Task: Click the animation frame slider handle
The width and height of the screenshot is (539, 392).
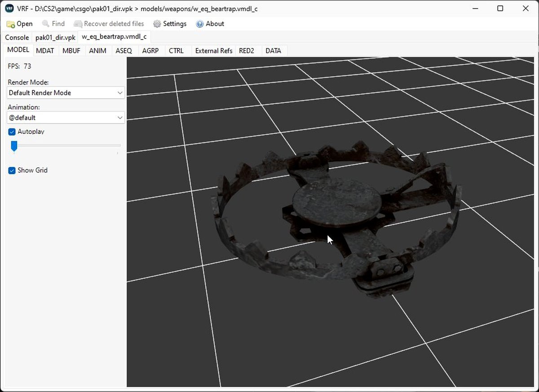Action: click(14, 146)
